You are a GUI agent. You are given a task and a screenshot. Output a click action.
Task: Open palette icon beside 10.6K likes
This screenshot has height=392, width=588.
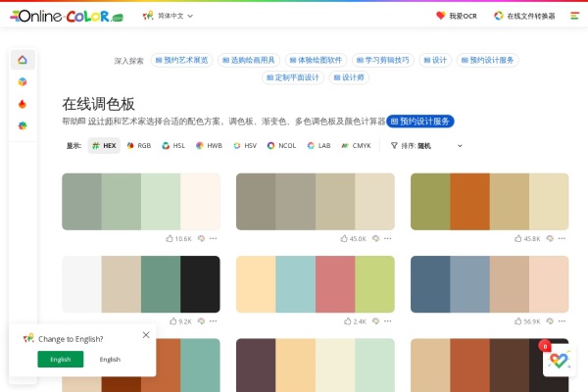tap(201, 238)
